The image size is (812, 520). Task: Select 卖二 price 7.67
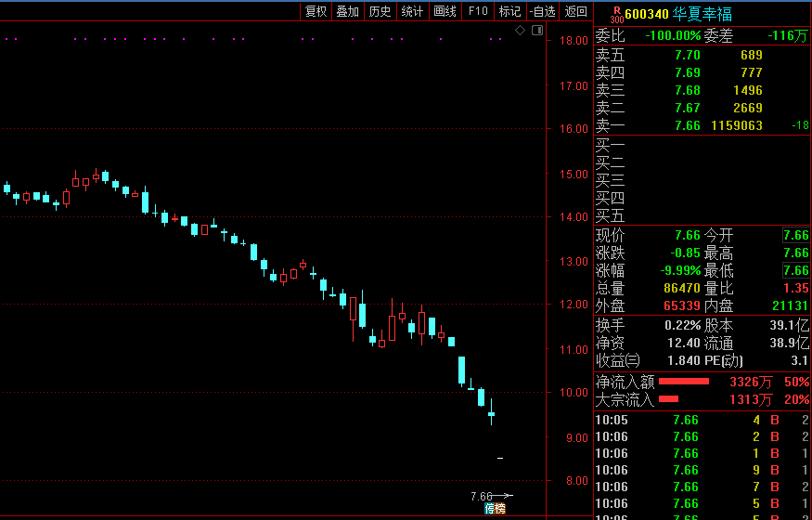click(688, 108)
